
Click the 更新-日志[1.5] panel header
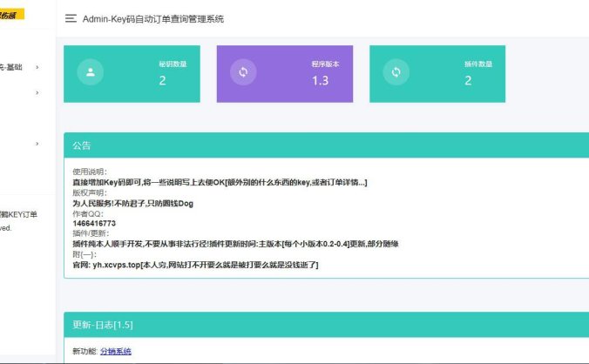tap(327, 325)
